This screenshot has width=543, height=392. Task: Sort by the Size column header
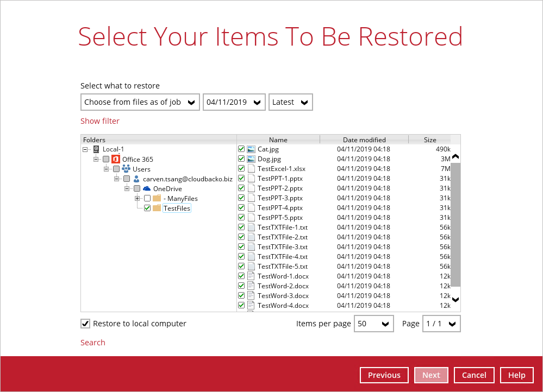(429, 140)
